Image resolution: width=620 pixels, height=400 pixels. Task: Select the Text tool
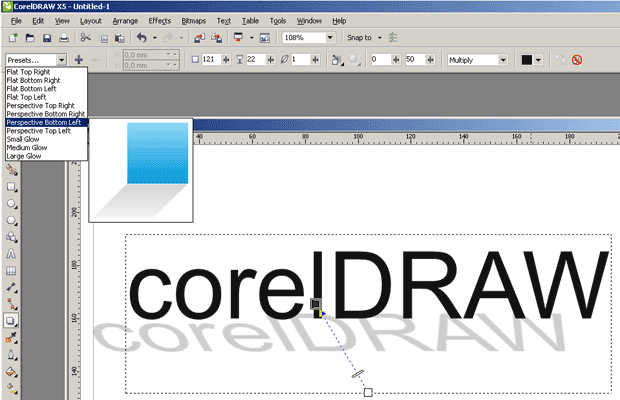pyautogui.click(x=11, y=254)
